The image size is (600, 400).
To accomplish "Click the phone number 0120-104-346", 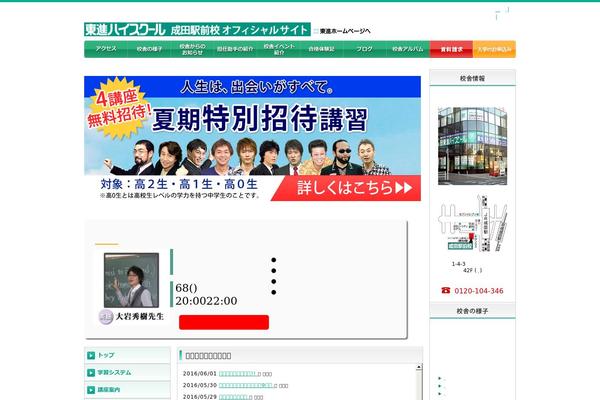I will coord(479,291).
